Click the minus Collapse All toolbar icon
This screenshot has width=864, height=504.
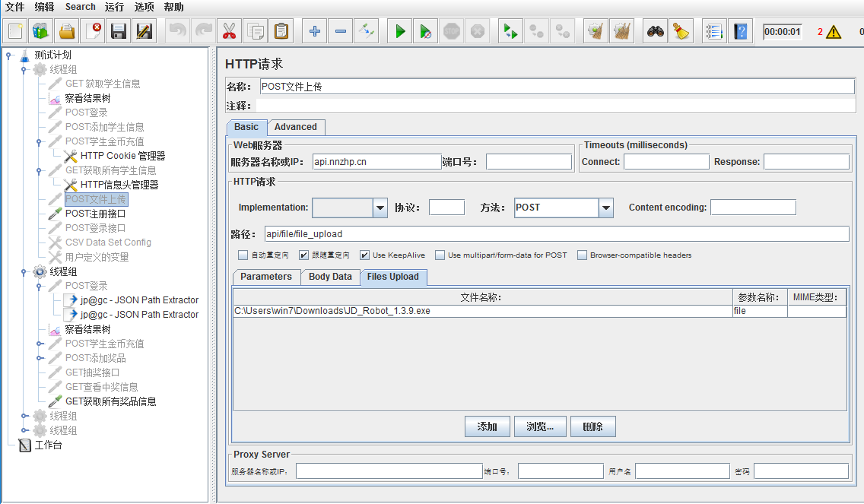click(341, 32)
